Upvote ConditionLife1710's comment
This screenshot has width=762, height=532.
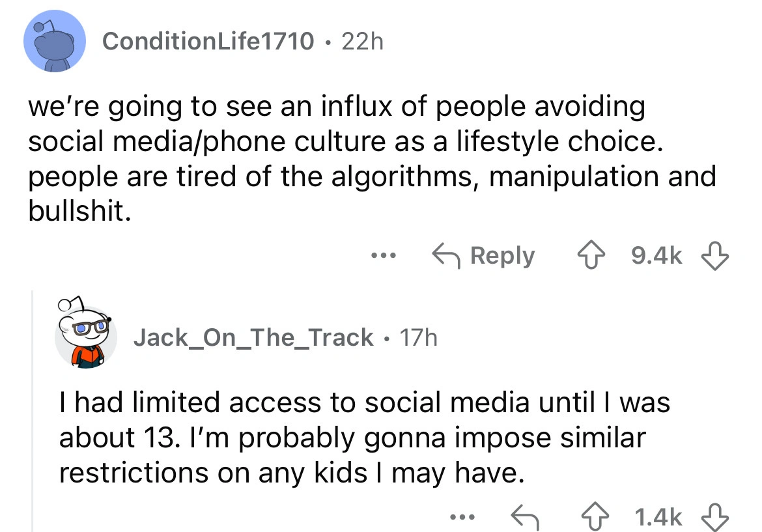point(591,256)
